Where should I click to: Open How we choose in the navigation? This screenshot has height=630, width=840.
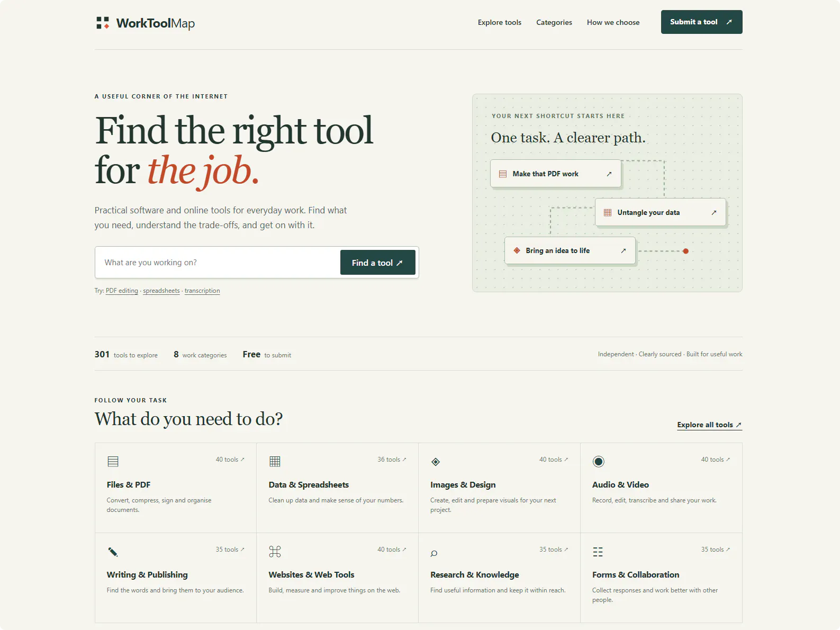(613, 22)
